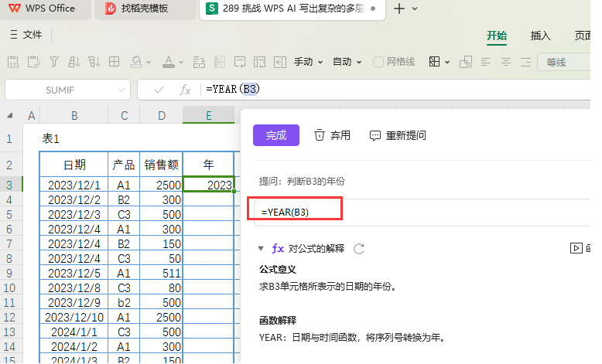
Task: Click the 年 header cell
Action: coord(208,165)
